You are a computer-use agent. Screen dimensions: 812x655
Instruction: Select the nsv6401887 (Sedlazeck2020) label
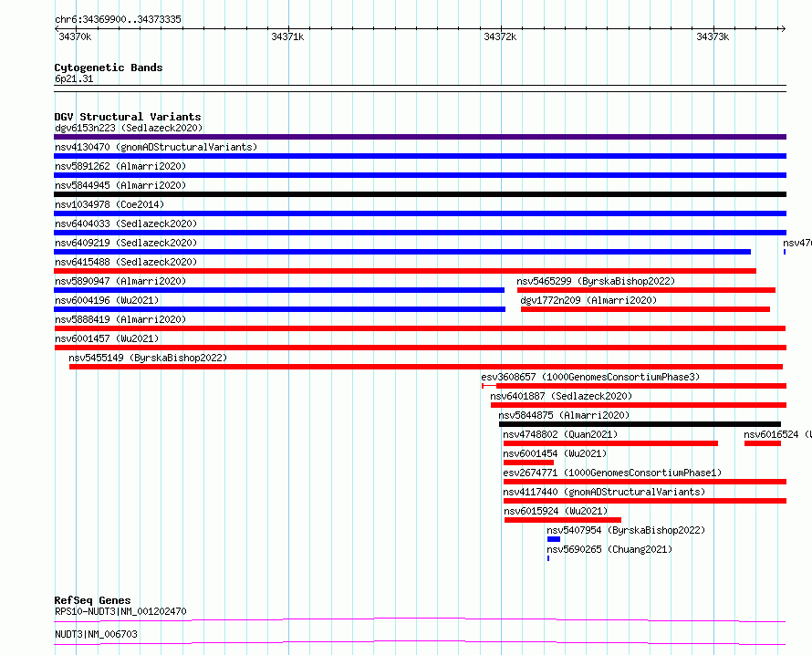tap(561, 396)
